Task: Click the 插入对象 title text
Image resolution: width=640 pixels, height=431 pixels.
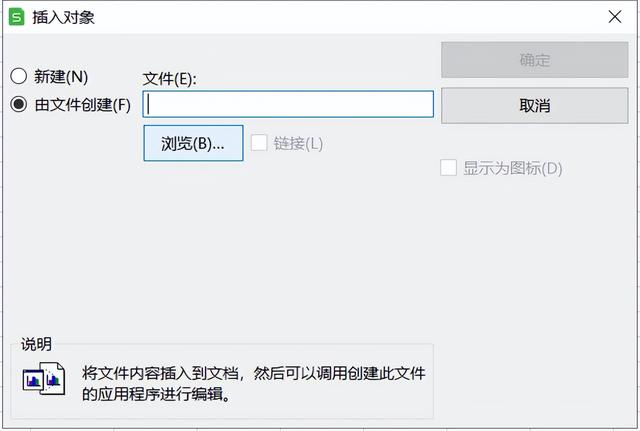Action: point(64,18)
